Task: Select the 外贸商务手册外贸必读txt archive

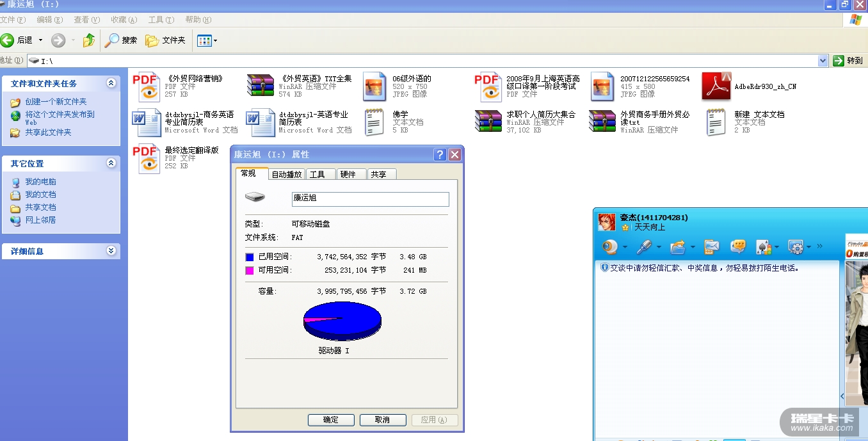Action: coord(640,122)
